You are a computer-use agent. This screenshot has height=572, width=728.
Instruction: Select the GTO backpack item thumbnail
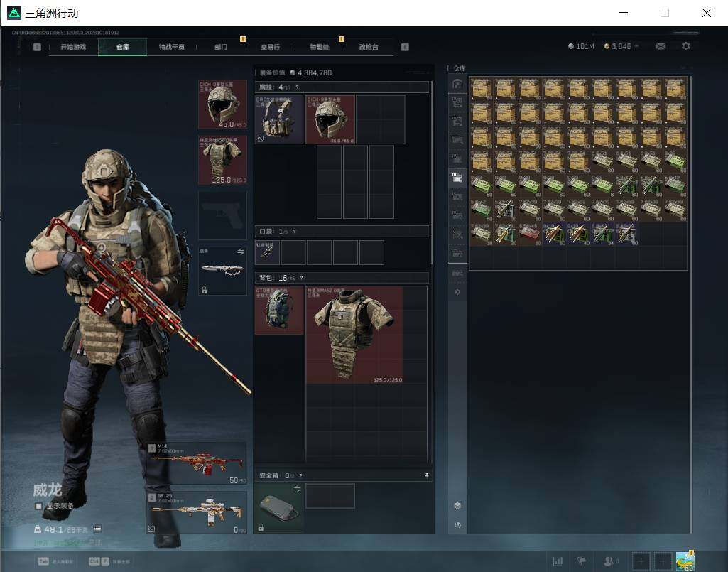pos(279,310)
